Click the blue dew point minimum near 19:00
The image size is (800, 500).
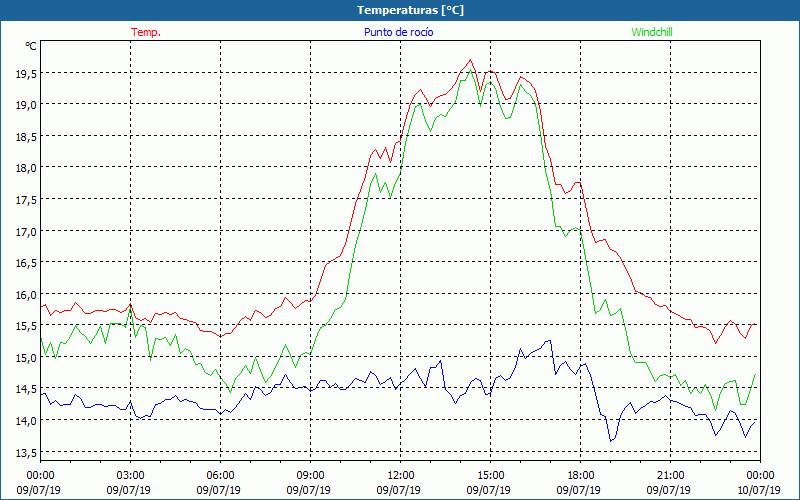[x=611, y=441]
